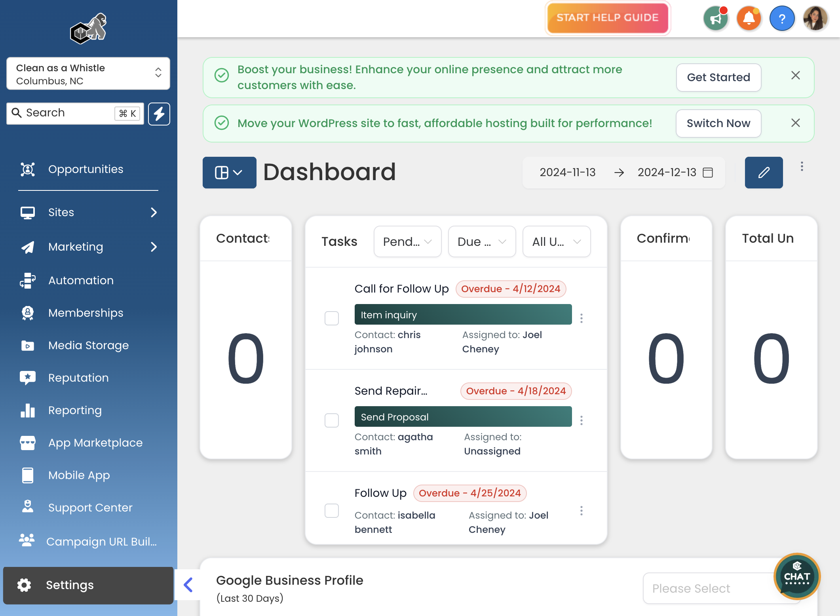The height and width of the screenshot is (616, 840).
Task: Click the Media Storage folder icon
Action: pos(28,346)
